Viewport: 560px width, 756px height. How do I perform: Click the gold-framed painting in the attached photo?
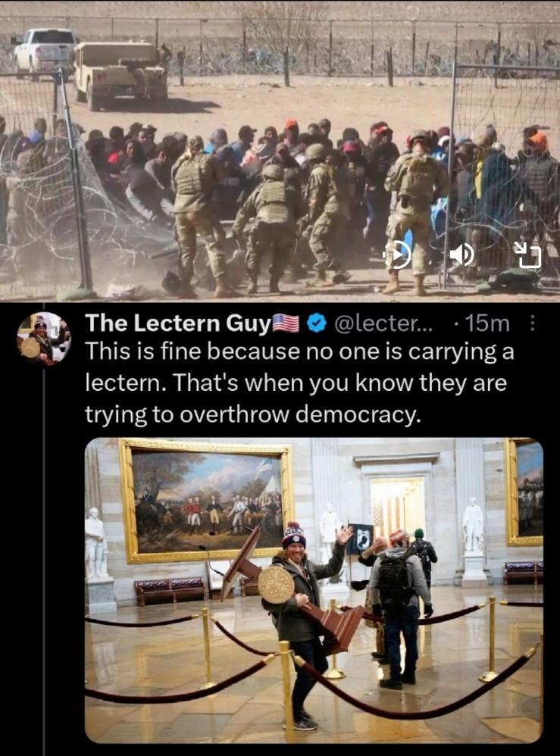tap(206, 501)
